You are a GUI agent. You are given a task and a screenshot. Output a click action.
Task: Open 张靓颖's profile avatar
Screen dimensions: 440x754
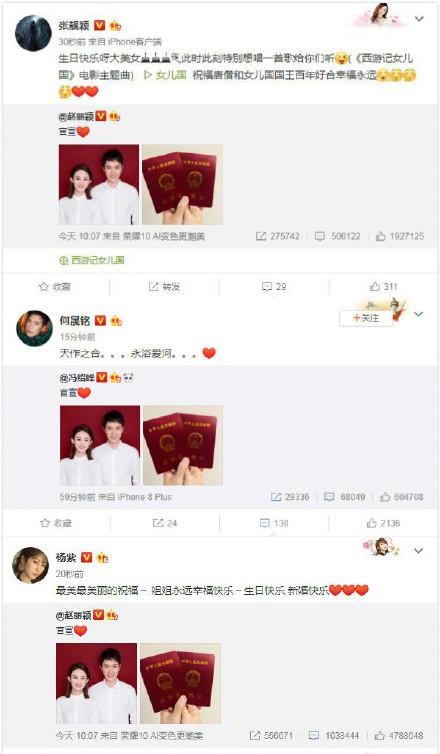point(33,33)
